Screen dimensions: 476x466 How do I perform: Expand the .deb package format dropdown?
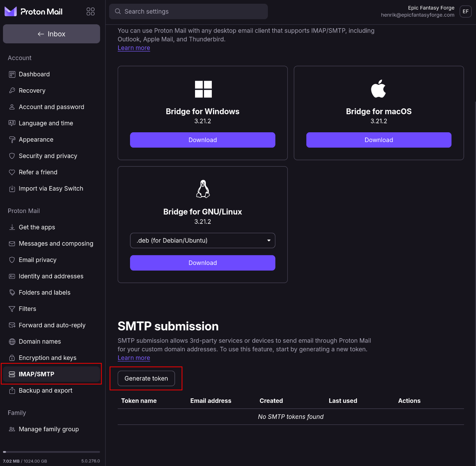pyautogui.click(x=203, y=241)
